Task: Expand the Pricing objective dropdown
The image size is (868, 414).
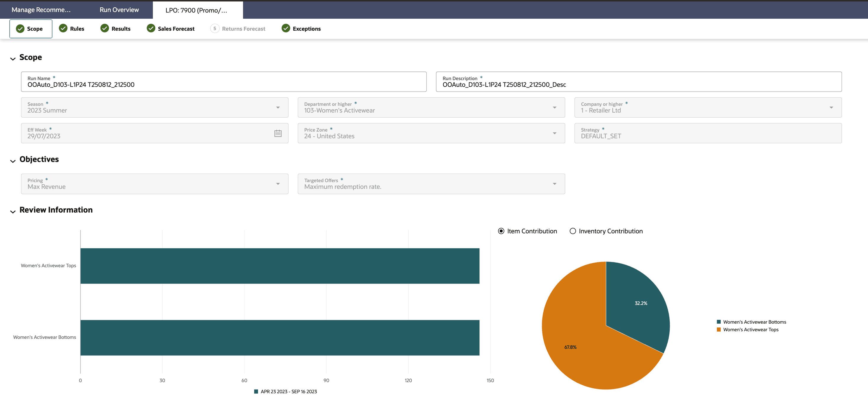Action: click(x=278, y=184)
